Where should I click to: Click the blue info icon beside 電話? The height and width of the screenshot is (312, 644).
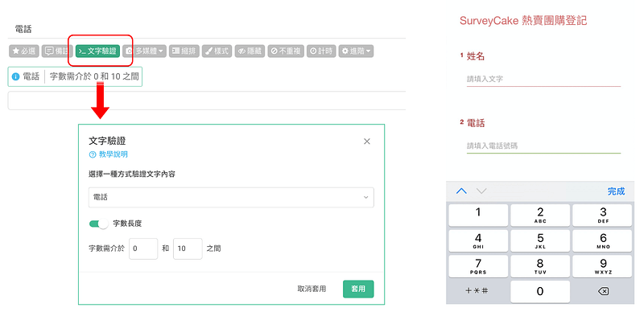click(15, 76)
